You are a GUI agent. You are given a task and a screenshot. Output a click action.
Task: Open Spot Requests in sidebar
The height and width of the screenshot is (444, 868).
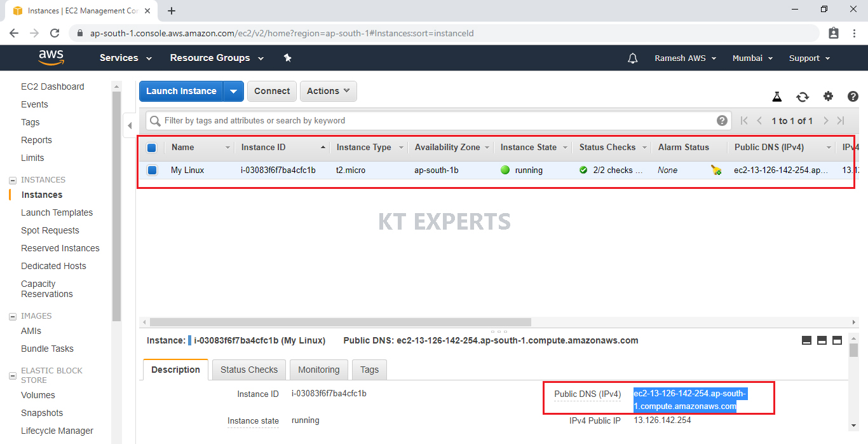point(50,230)
